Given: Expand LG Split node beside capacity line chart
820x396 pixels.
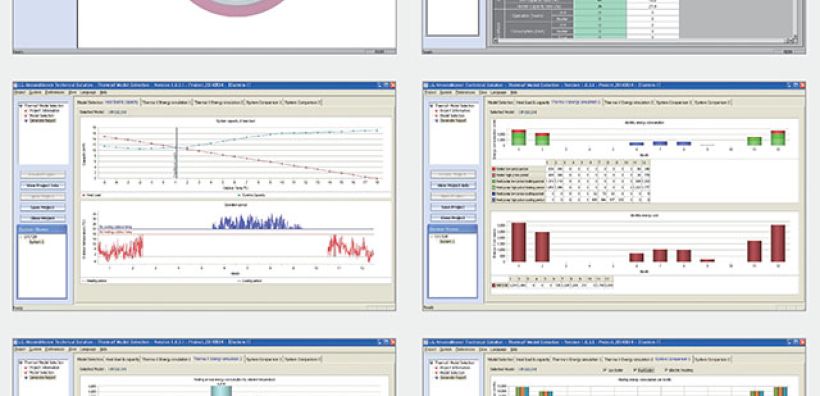Looking at the screenshot, I should tap(21, 237).
